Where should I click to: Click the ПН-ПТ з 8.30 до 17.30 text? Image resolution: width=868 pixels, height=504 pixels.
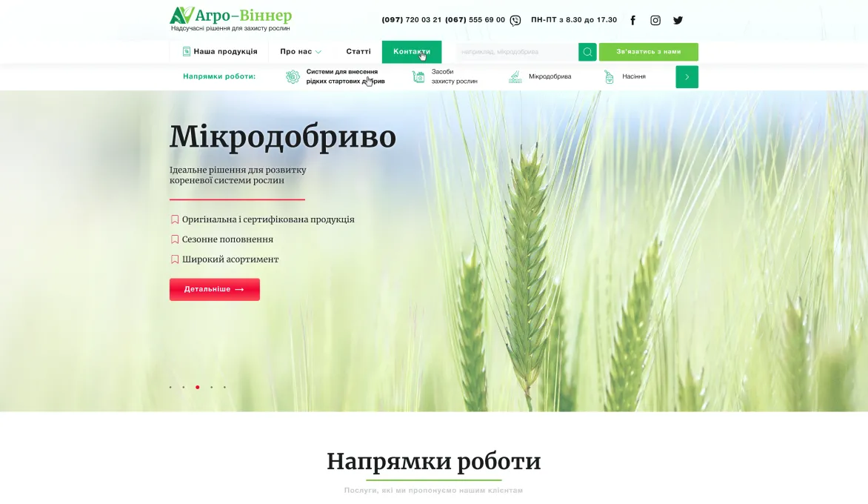point(574,20)
